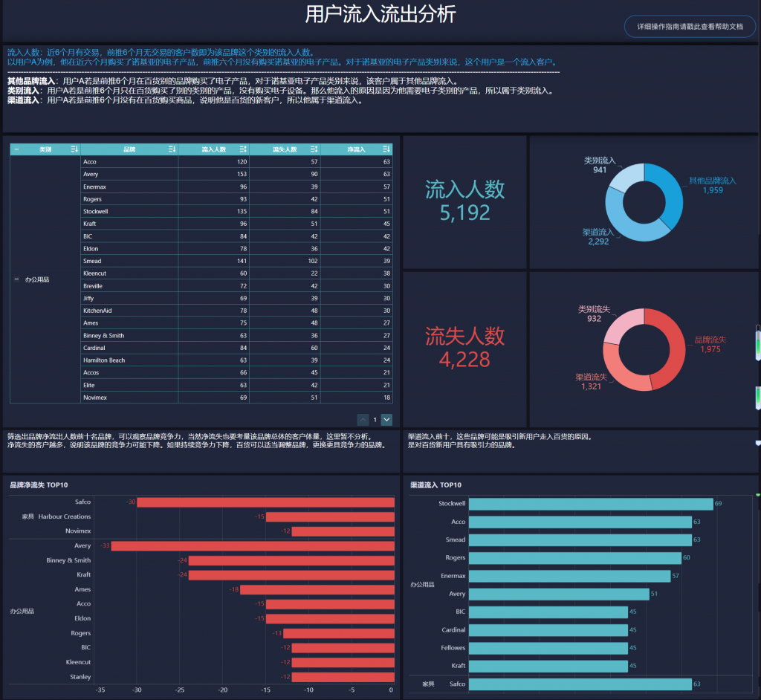Image resolution: width=761 pixels, height=700 pixels.
Task: Click the Rogers -13 bar in net loss chart
Action: click(x=339, y=634)
